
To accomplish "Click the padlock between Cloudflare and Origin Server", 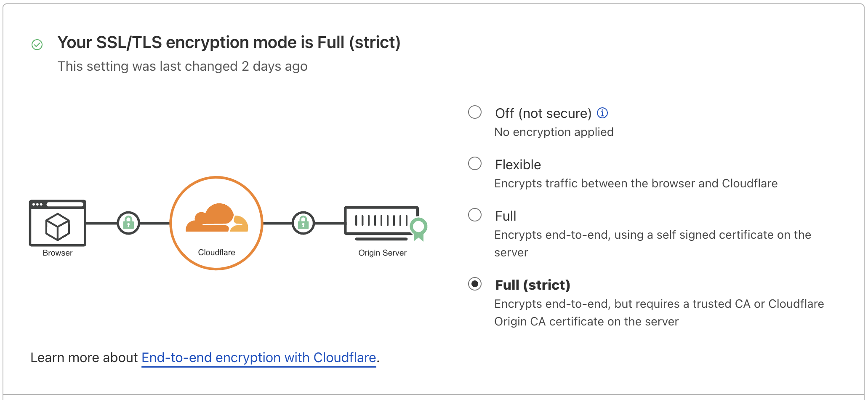I will point(303,222).
